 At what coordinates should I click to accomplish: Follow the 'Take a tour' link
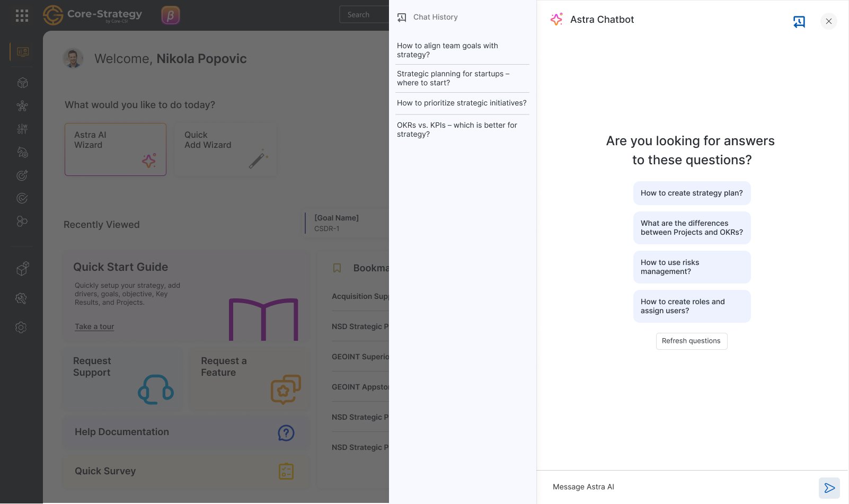point(94,327)
